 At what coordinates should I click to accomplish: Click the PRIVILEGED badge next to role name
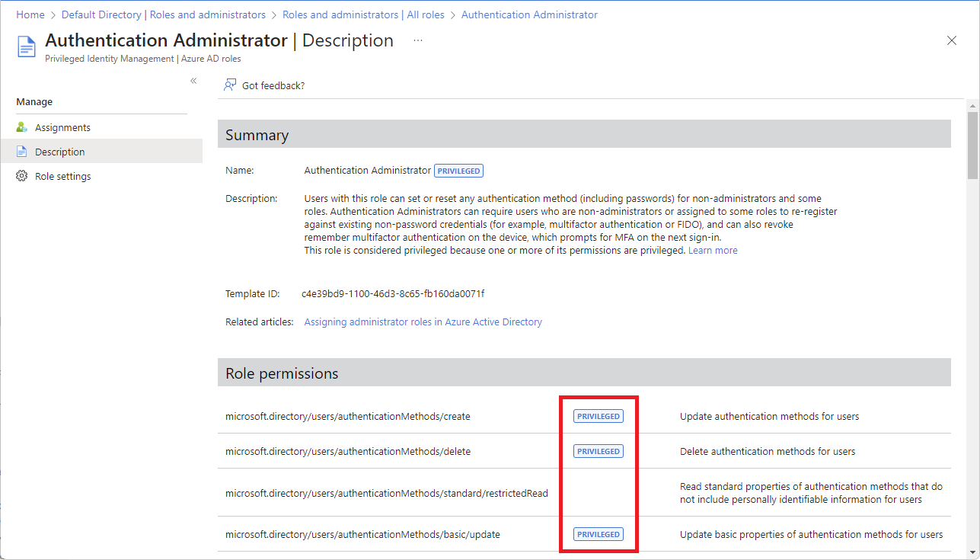(x=458, y=171)
